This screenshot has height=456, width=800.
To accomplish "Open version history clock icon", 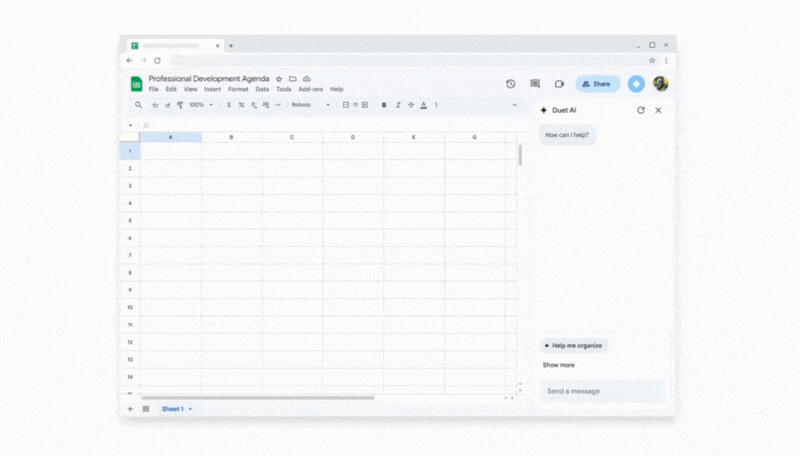I will pos(510,84).
